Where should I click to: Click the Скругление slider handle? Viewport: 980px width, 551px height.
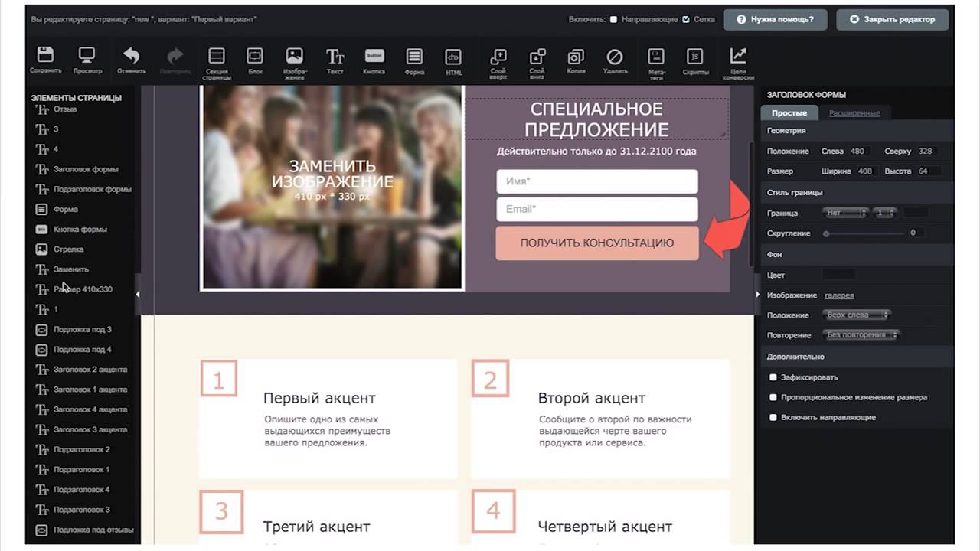[826, 233]
